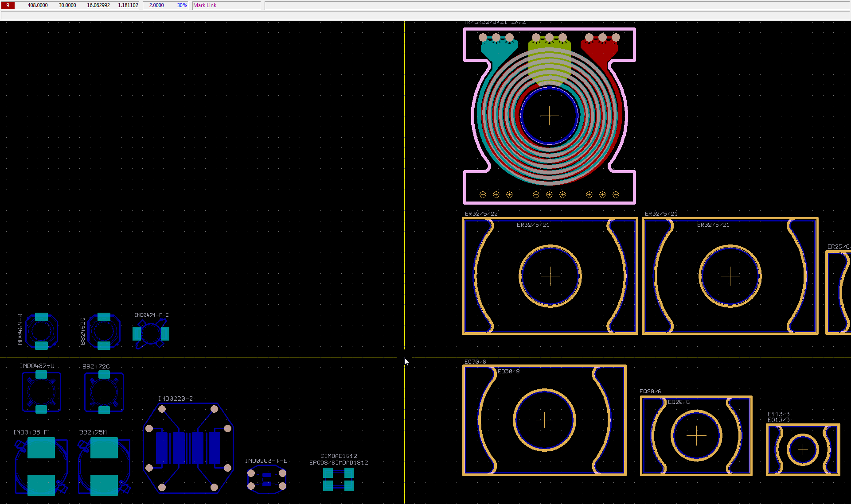This screenshot has height=504, width=851.
Task: Click the E113/3 core label
Action: [779, 414]
